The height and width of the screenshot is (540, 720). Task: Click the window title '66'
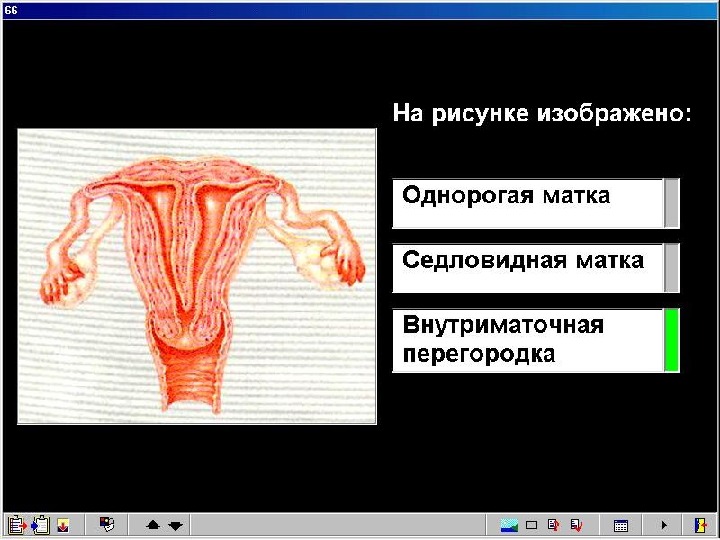(10, 10)
